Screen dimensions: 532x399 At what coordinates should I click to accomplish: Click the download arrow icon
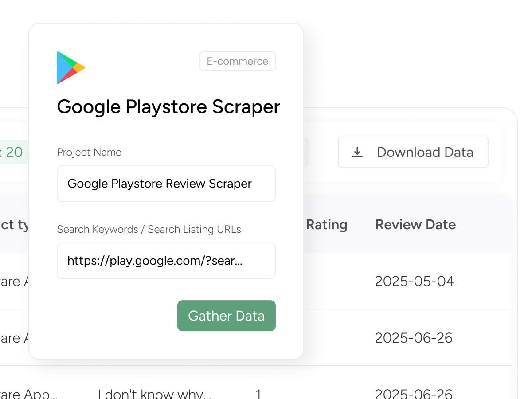[x=357, y=153]
